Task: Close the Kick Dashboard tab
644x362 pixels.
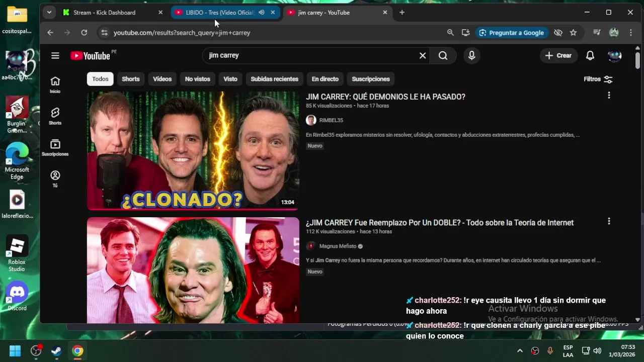Action: coord(160,13)
